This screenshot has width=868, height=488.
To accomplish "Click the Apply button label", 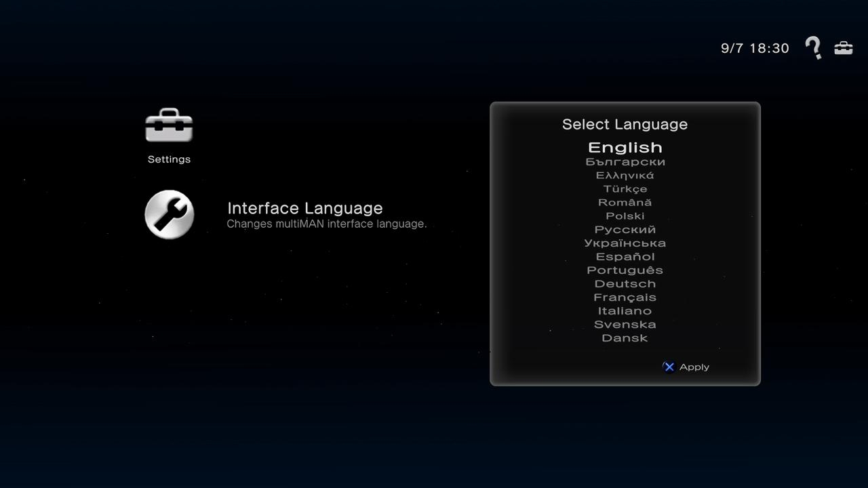I will 694,367.
